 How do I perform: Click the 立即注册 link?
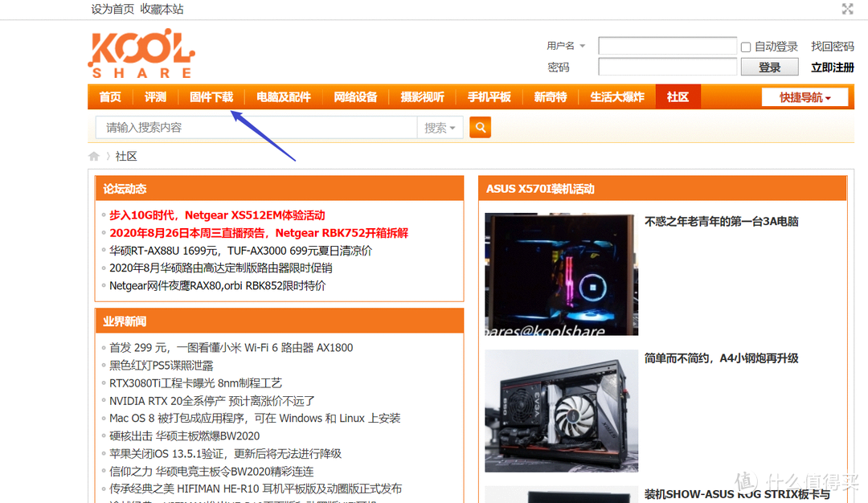(x=833, y=67)
